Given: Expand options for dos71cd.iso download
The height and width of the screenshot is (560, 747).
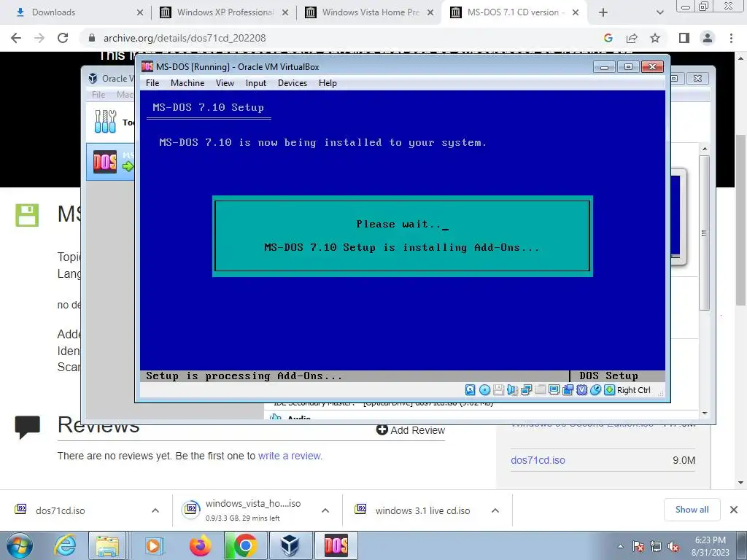Looking at the screenshot, I should pyautogui.click(x=155, y=510).
